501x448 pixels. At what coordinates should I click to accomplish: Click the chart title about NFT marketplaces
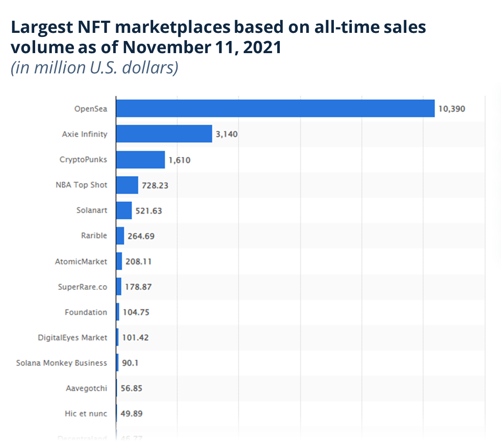point(218,37)
